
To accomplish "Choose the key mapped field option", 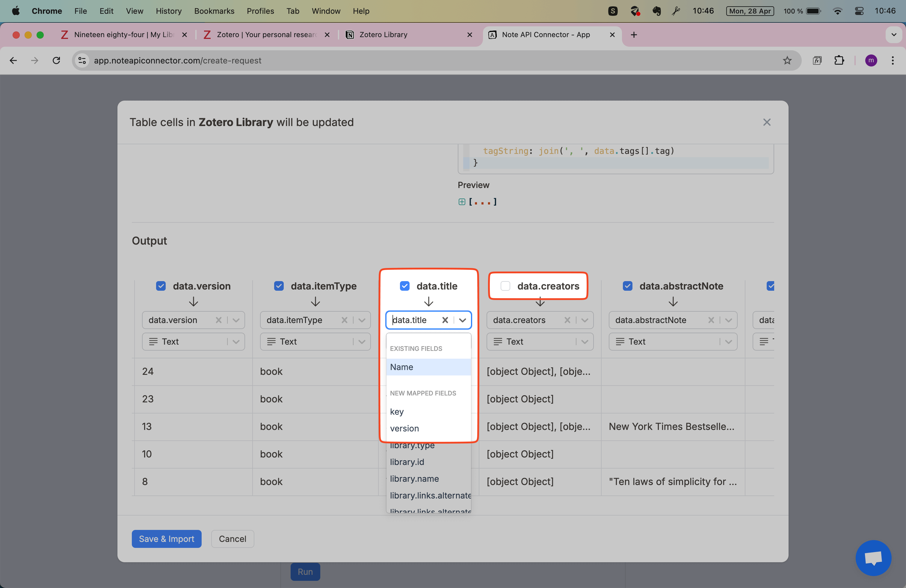I will (429, 412).
